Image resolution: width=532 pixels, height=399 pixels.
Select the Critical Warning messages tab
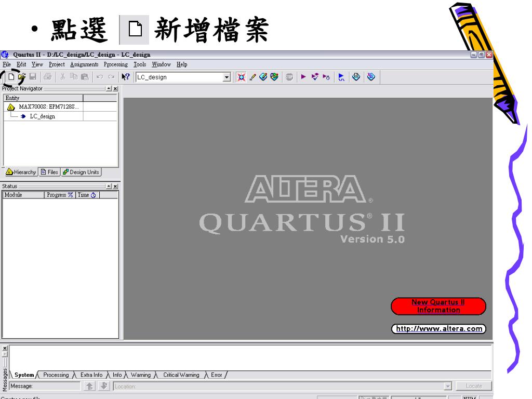click(181, 375)
